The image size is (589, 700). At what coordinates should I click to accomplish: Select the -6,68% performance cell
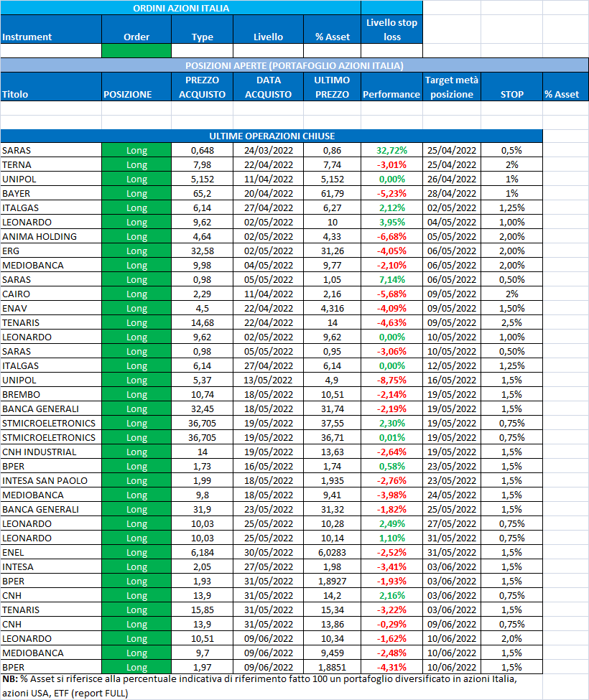click(391, 237)
